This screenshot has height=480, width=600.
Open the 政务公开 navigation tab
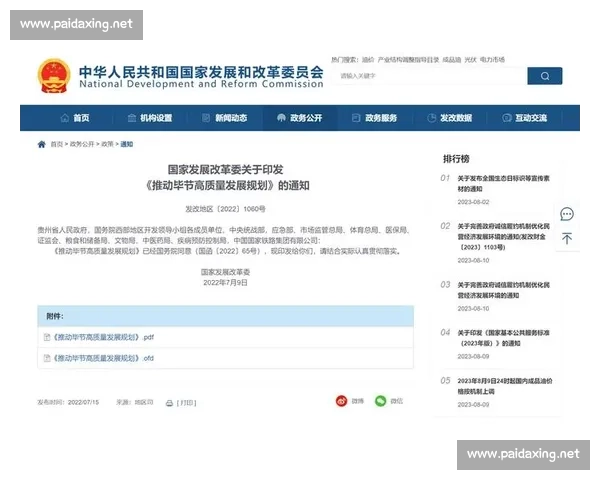point(300,118)
